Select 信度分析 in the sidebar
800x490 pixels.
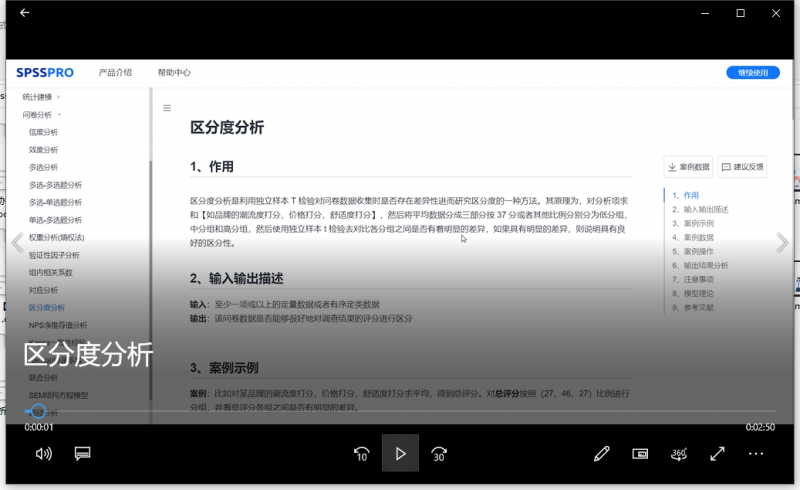pos(43,132)
